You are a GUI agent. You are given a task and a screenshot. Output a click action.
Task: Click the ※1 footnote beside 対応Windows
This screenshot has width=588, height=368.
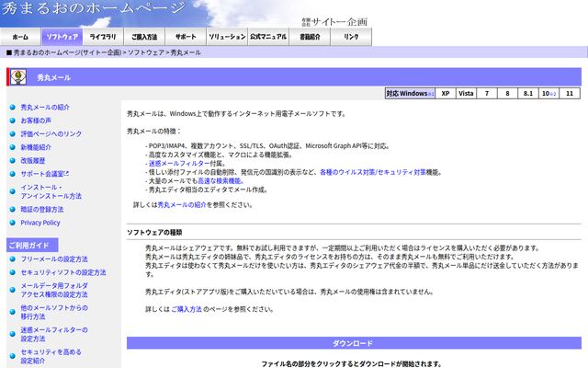click(431, 94)
